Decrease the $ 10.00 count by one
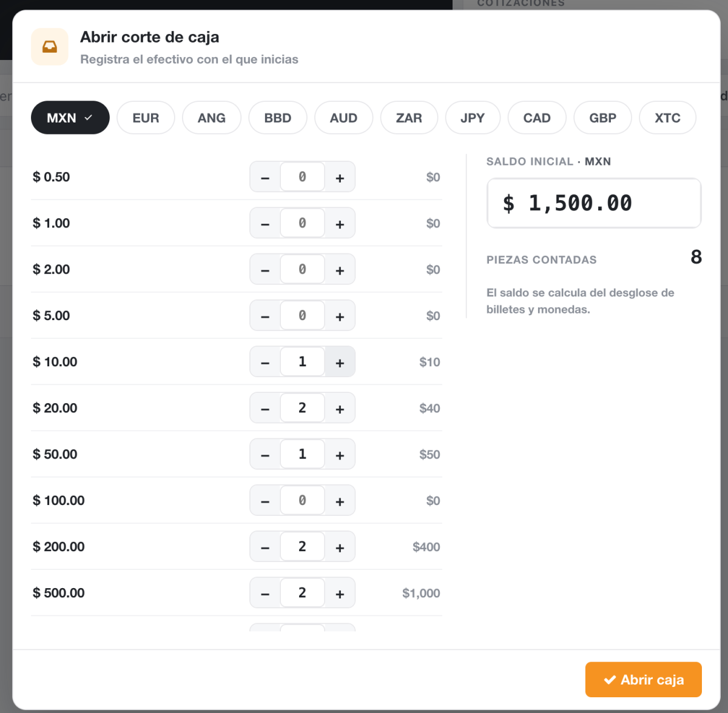Viewport: 728px width, 713px height. tap(265, 363)
